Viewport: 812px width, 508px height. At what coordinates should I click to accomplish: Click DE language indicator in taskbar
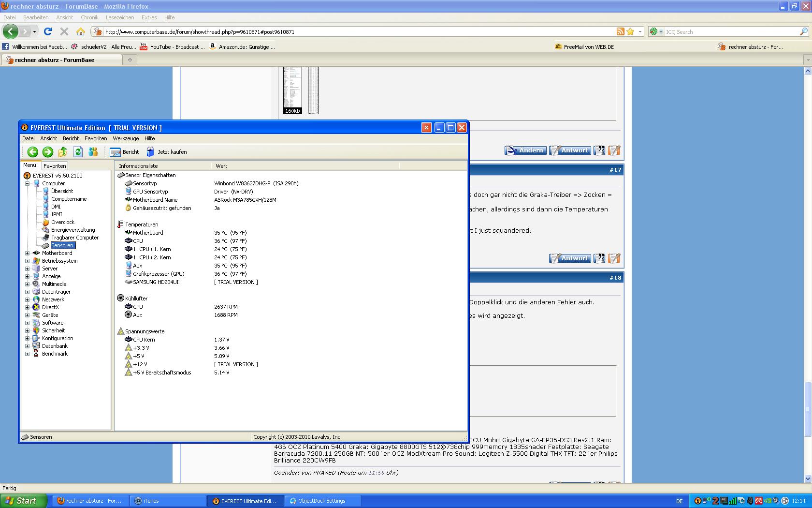pyautogui.click(x=679, y=501)
